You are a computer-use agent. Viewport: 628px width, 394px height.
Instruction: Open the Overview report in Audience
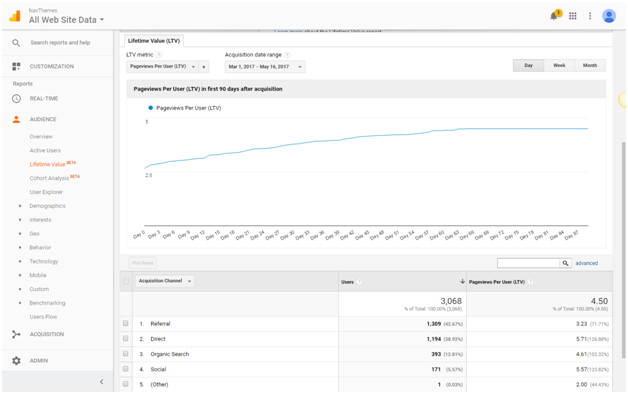[41, 137]
